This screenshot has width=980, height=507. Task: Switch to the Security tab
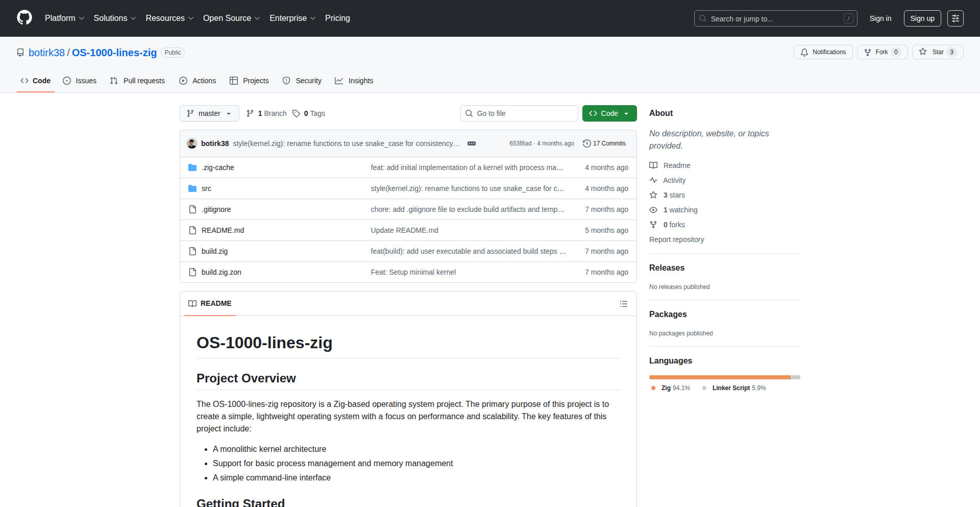[302, 81]
